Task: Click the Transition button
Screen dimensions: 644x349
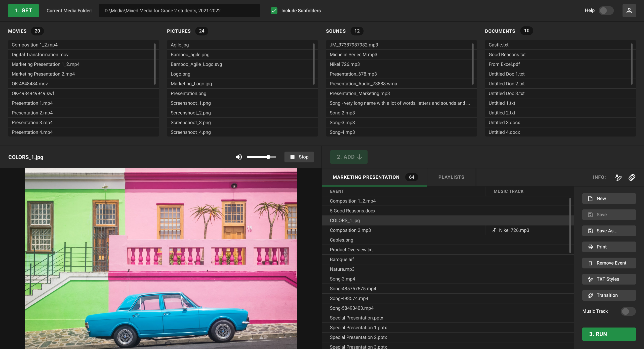Action: (x=609, y=295)
